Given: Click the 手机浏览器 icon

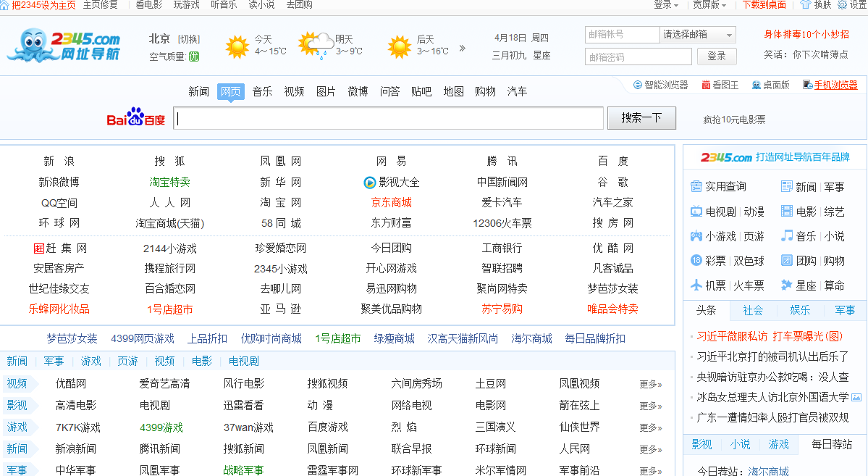Looking at the screenshot, I should tap(808, 85).
